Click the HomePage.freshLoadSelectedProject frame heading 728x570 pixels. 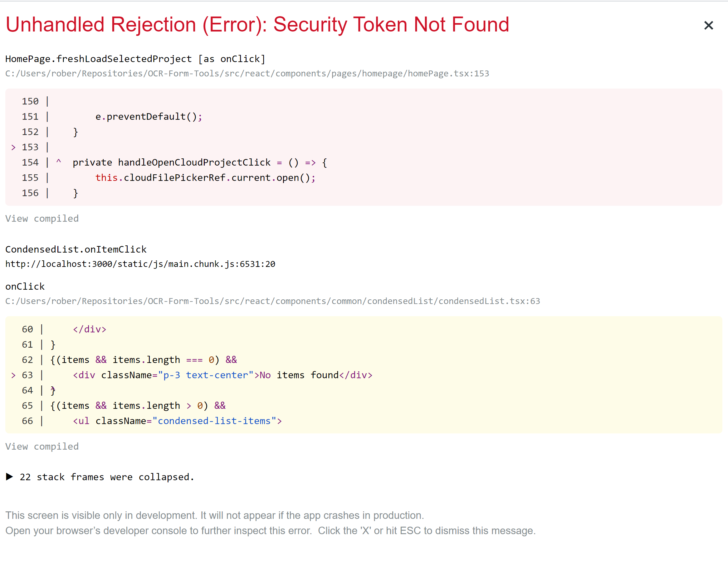[135, 58]
